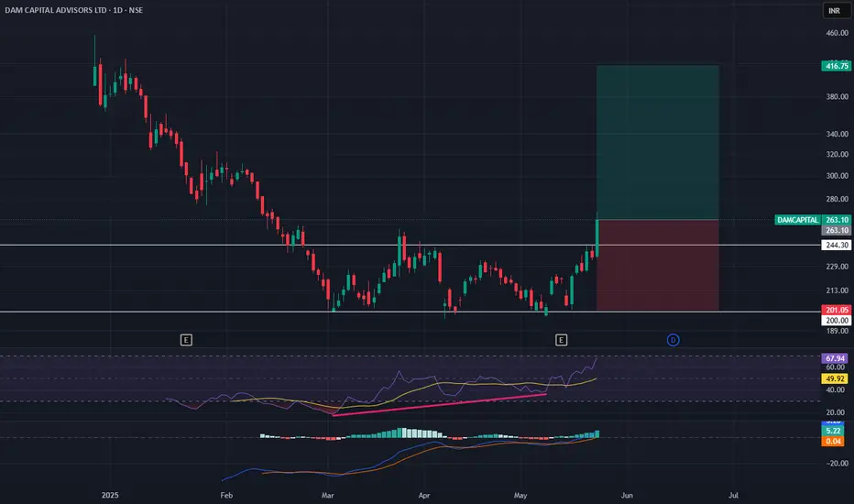Click the orange 0.04 MACD signal label
This screenshot has height=504, width=854.
(833, 442)
